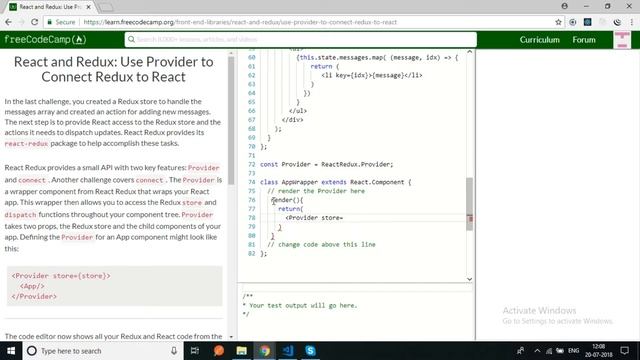Click the 'class AppWrapper extends React.Component' line
The height and width of the screenshot is (360, 640).
[336, 182]
